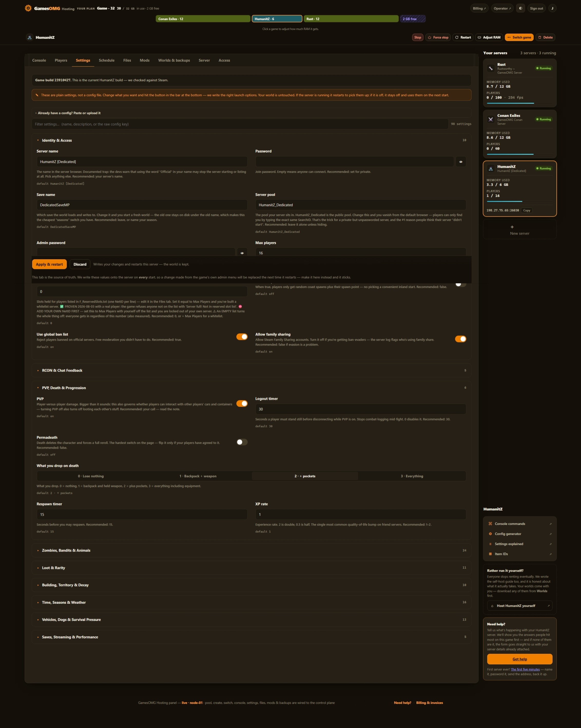581x728 pixels.
Task: Select the Conan Exiles RAM allocation bar
Action: pyautogui.click(x=203, y=19)
